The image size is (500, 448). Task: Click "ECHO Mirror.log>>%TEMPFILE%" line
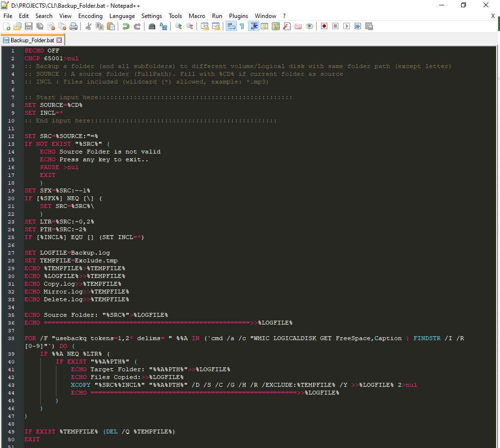[76, 292]
